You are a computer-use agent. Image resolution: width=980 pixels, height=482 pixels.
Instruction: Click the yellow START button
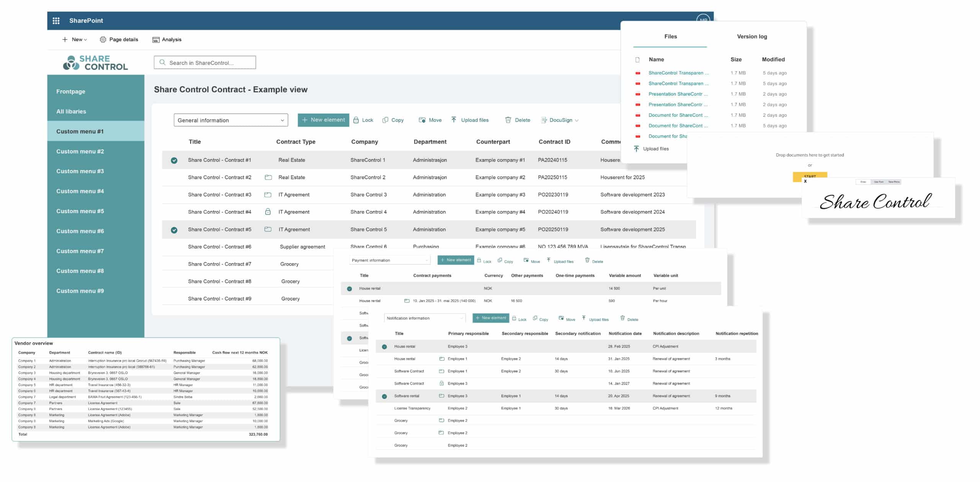tap(810, 176)
